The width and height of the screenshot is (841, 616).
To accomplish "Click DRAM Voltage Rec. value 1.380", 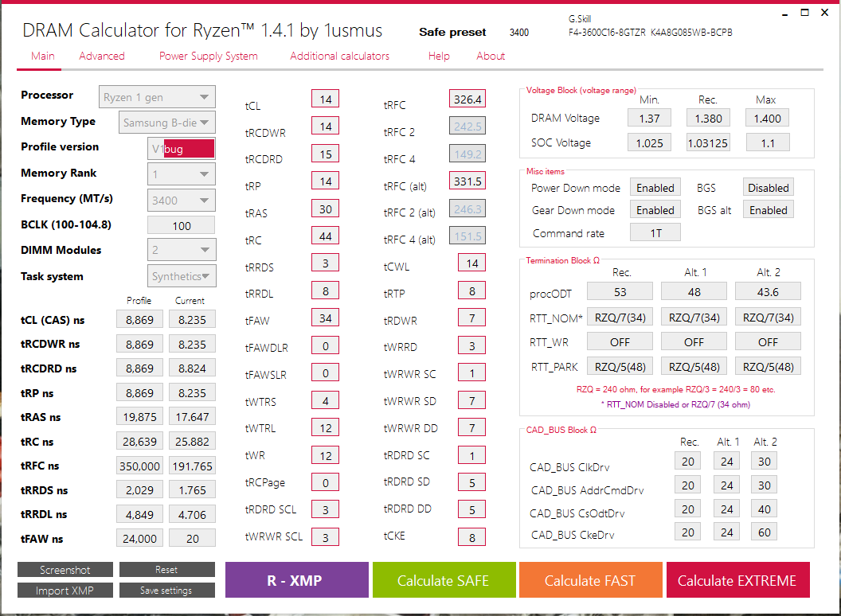I will pyautogui.click(x=708, y=118).
